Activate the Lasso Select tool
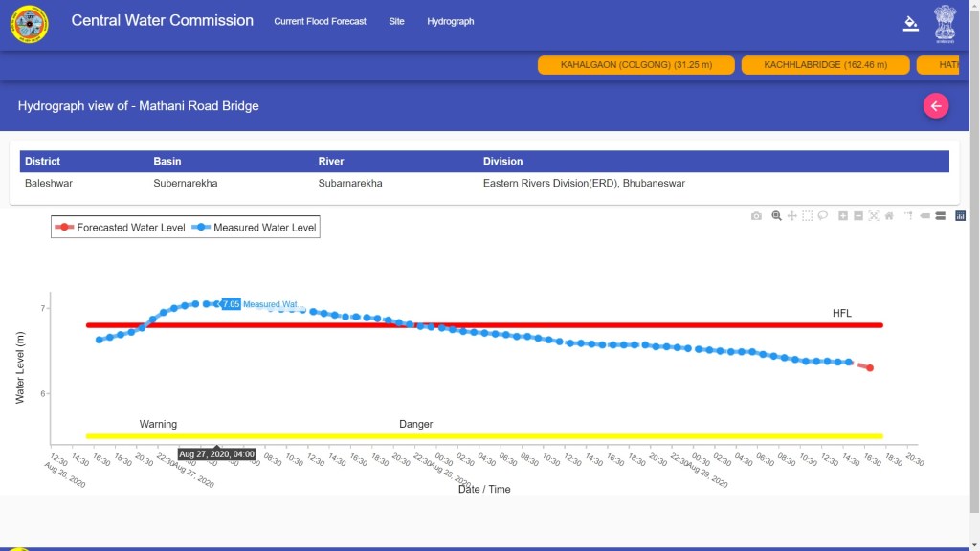 823,216
